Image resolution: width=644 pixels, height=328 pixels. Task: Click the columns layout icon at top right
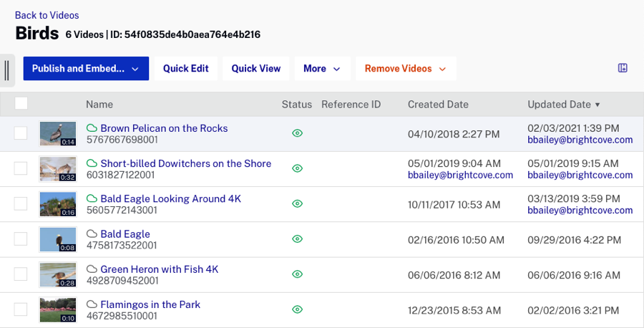point(623,68)
